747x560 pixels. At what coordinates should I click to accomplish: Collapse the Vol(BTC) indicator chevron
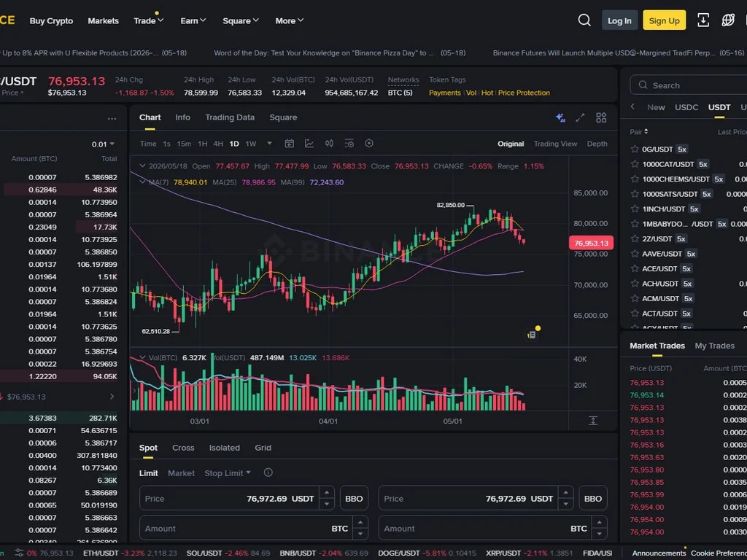pos(142,357)
